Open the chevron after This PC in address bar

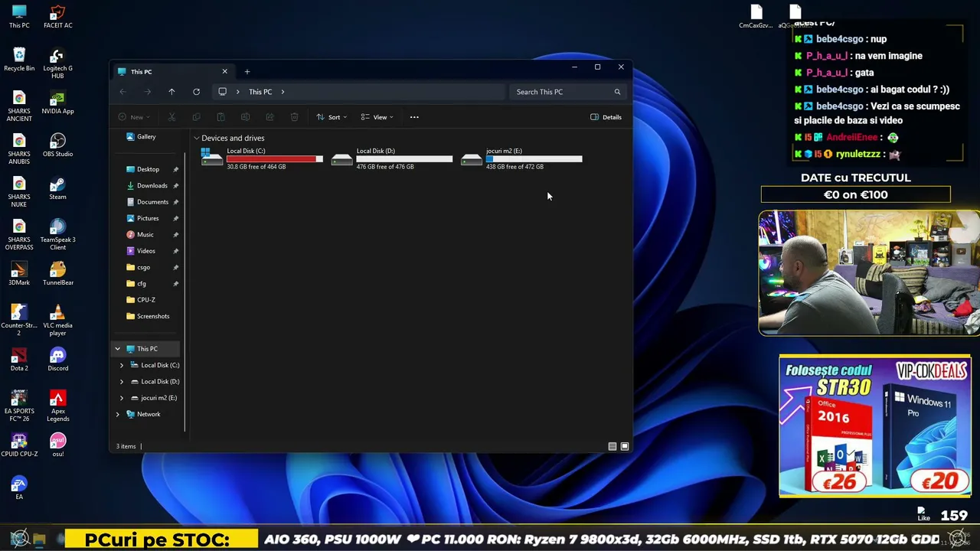(283, 92)
